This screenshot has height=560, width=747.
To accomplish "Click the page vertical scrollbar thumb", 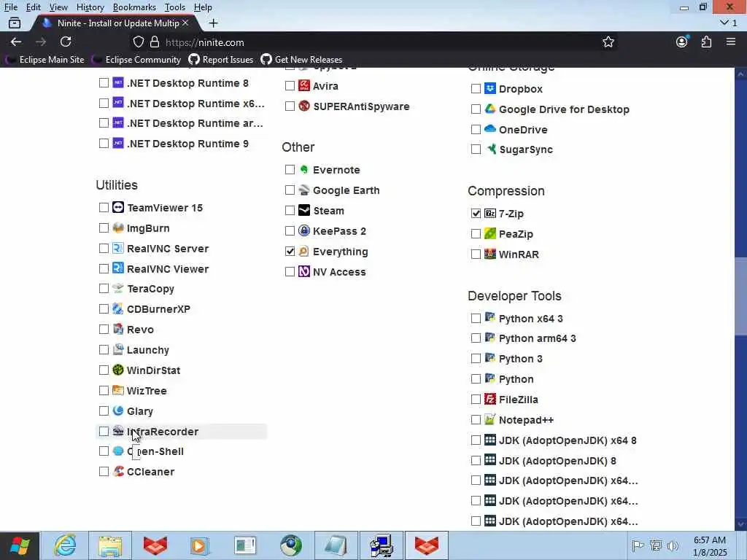I will pos(740,296).
